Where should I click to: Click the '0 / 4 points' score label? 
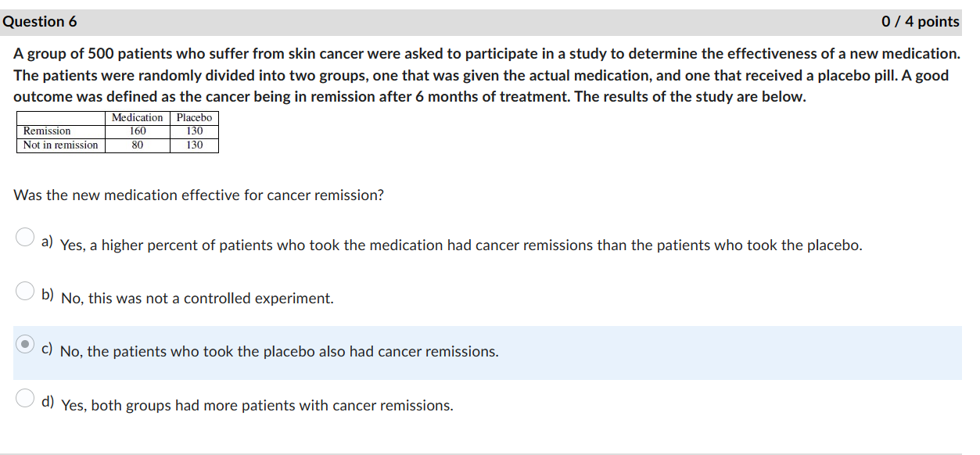920,22
